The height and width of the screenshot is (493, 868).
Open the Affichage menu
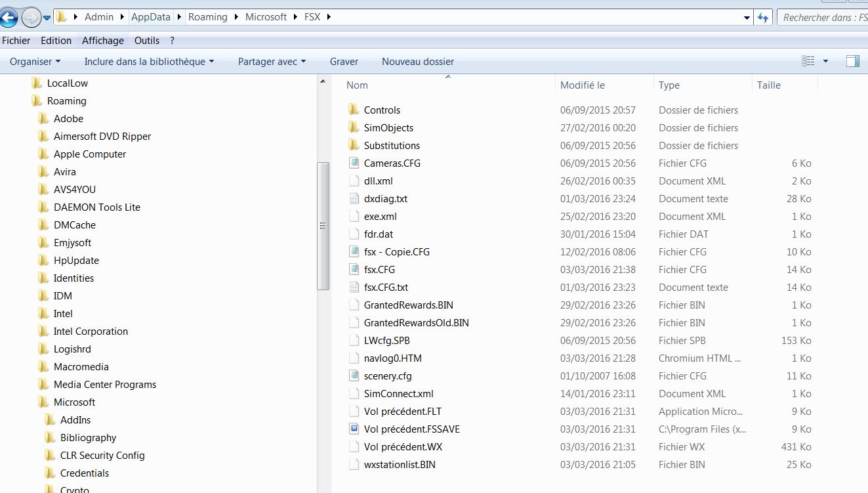pos(103,41)
